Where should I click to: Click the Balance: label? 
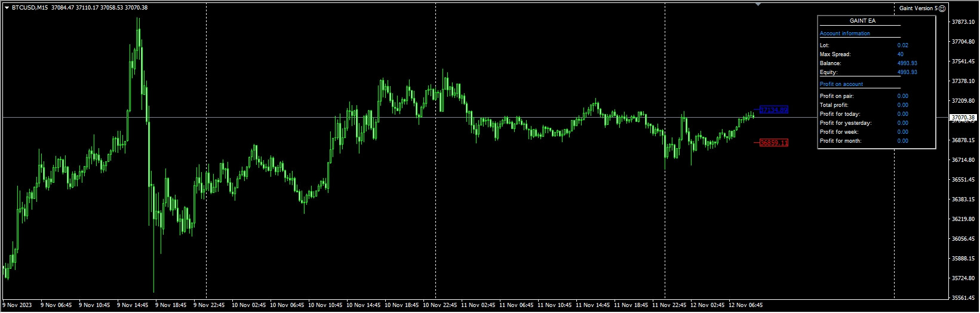click(830, 63)
